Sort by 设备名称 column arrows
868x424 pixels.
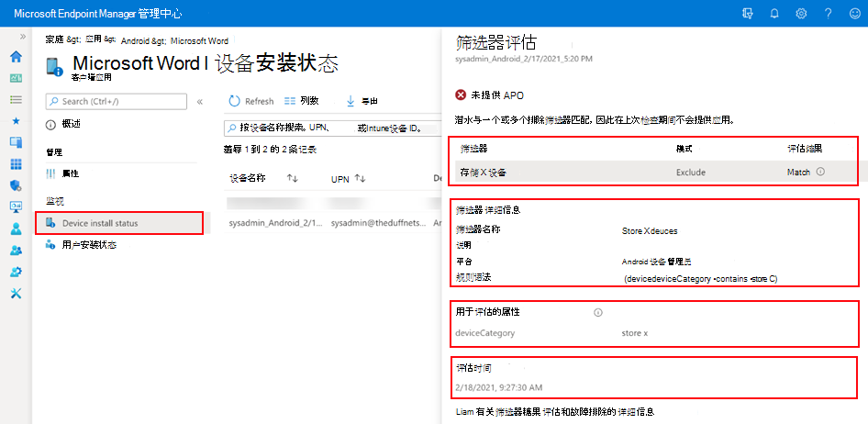tap(293, 178)
